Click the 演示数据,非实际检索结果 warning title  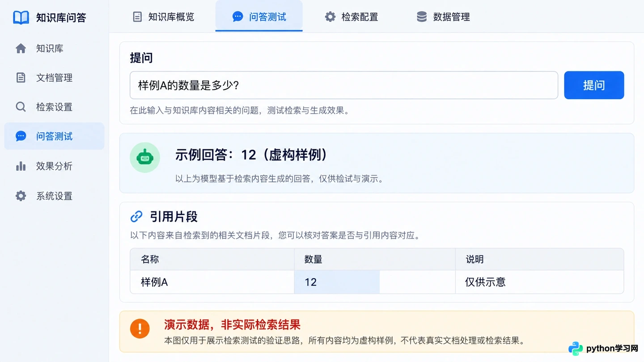(x=232, y=324)
